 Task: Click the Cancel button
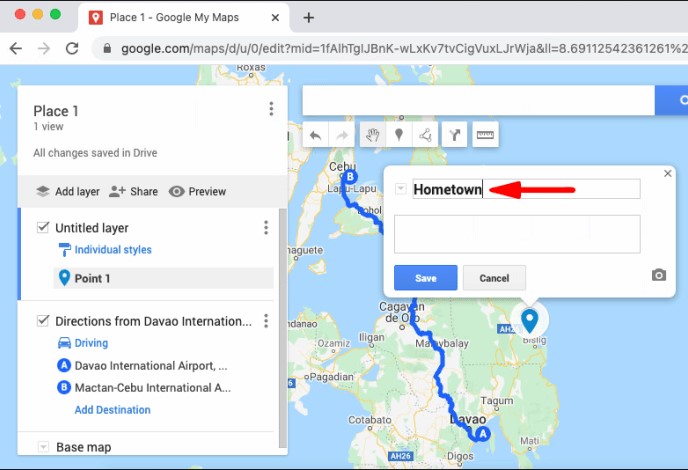(494, 278)
